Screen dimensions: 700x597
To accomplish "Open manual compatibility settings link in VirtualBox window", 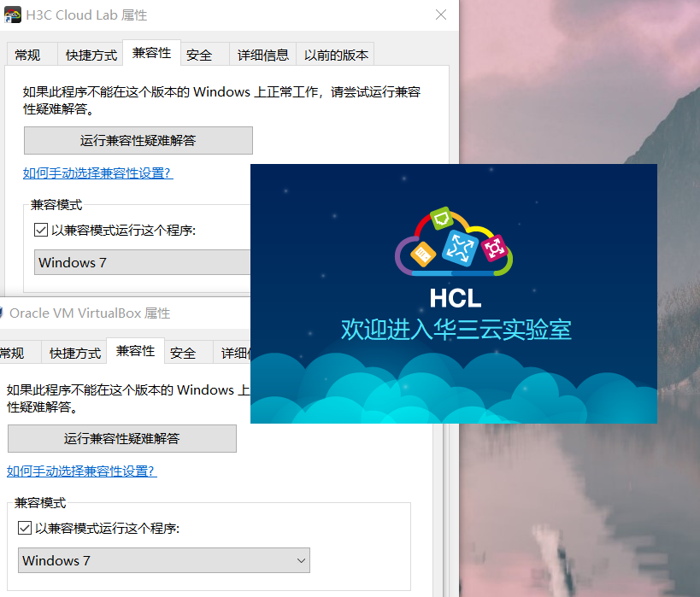I will pos(82,471).
